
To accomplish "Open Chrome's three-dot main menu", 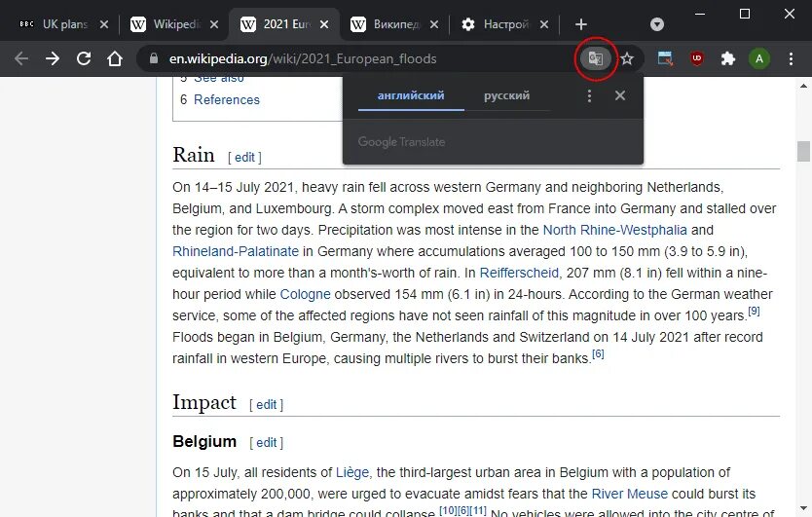I will pos(791,58).
